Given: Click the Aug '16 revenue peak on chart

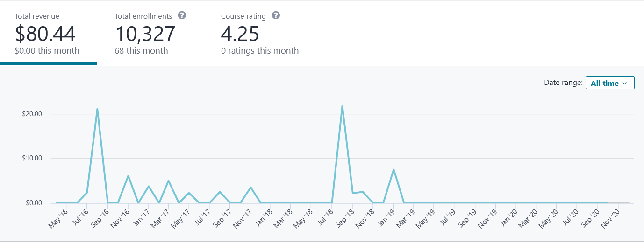Looking at the screenshot, I should [97, 109].
